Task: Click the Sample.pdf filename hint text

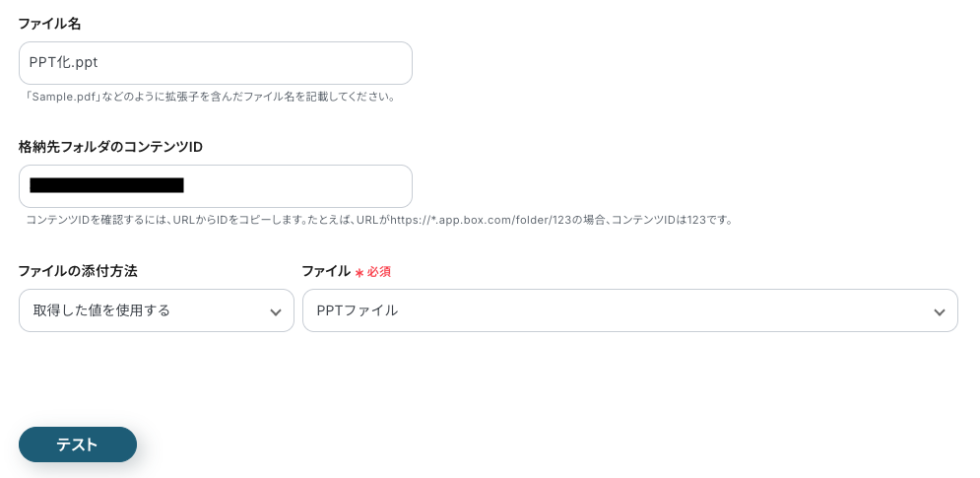Action: 211,97
